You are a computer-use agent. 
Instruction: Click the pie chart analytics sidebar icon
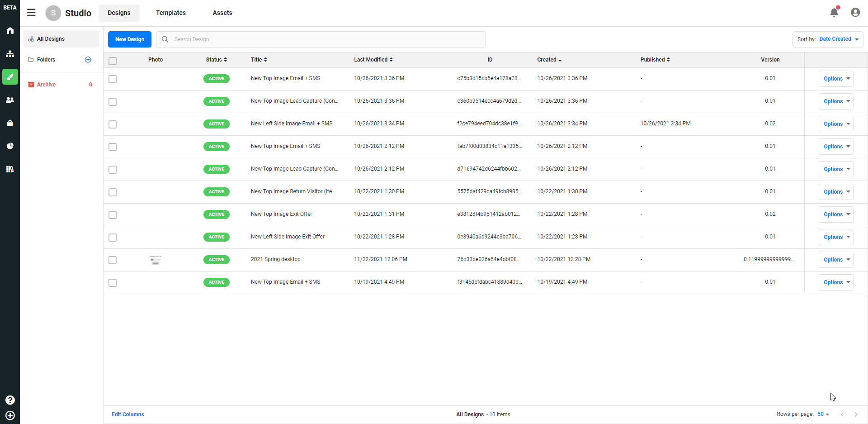10,146
